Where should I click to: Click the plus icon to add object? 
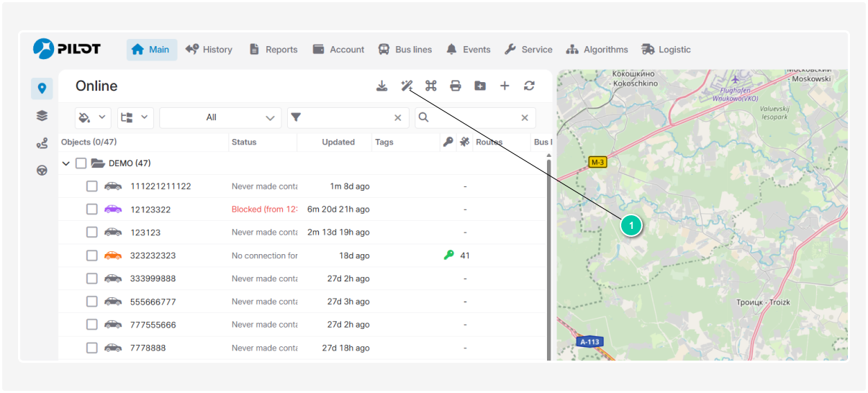[x=505, y=86]
